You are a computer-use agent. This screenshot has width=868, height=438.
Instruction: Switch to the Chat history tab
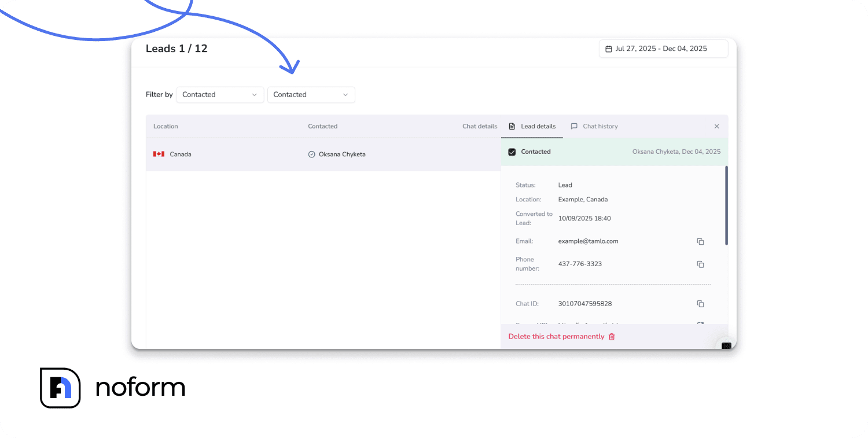coord(594,126)
